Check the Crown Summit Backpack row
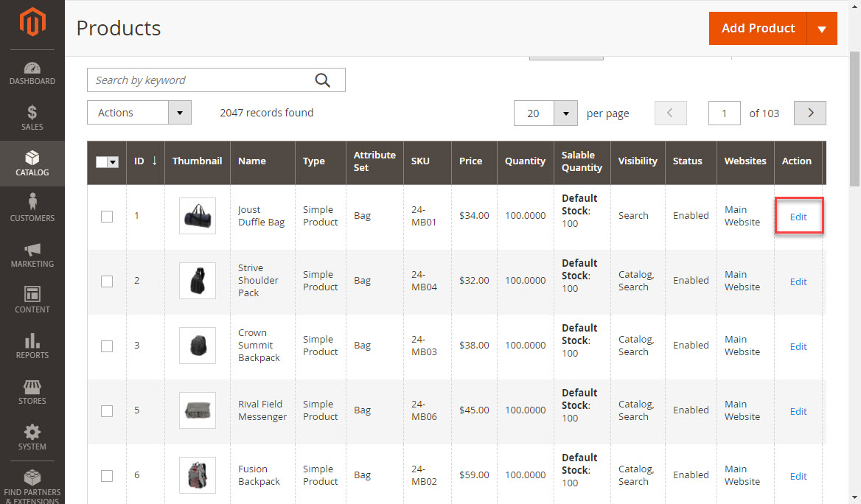 pyautogui.click(x=106, y=346)
